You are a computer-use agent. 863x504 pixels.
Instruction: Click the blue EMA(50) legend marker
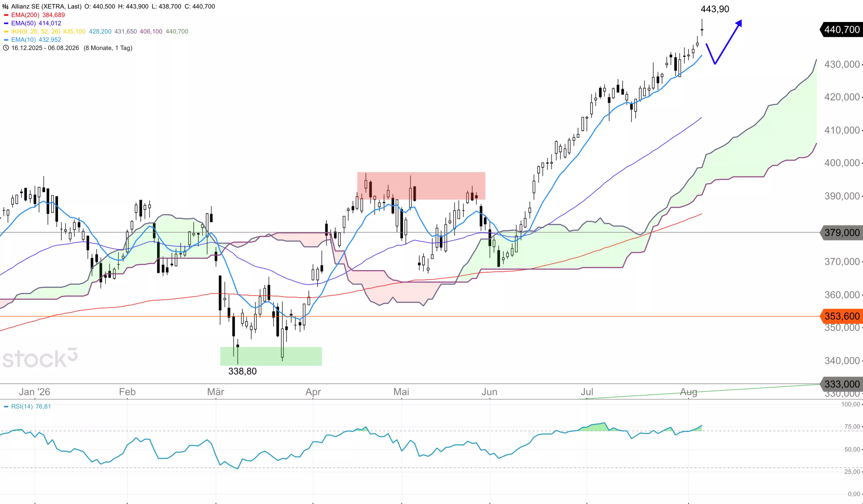click(x=6, y=23)
